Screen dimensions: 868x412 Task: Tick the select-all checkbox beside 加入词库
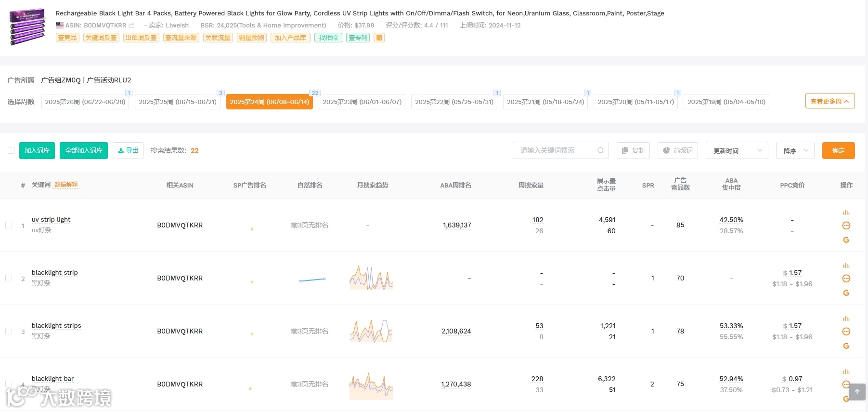11,150
